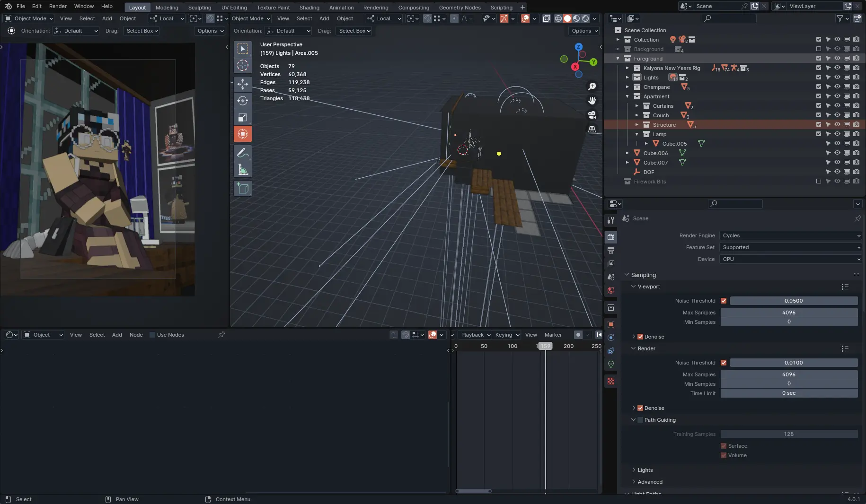
Task: Expand the Lights collection in outliner
Action: [x=627, y=78]
